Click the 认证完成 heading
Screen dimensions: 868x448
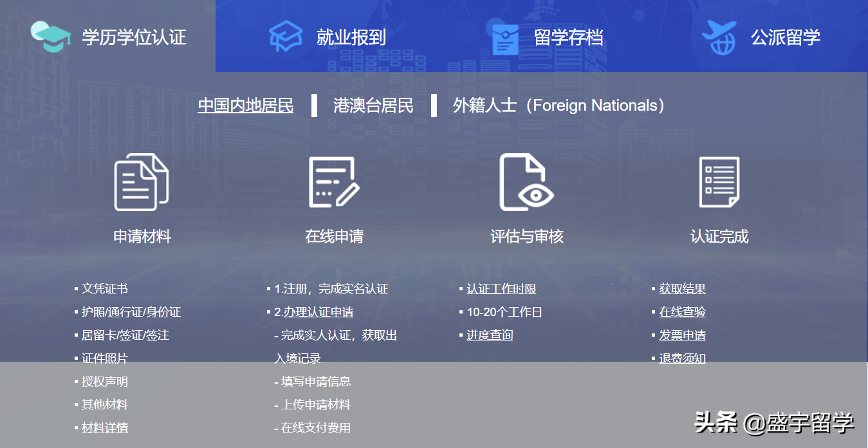[719, 237]
